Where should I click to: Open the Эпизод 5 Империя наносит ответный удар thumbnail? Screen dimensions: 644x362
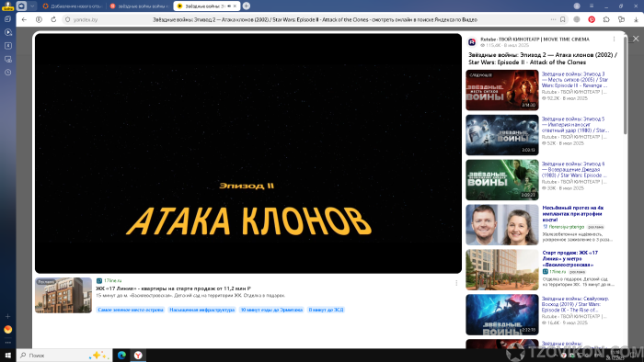tap(502, 135)
